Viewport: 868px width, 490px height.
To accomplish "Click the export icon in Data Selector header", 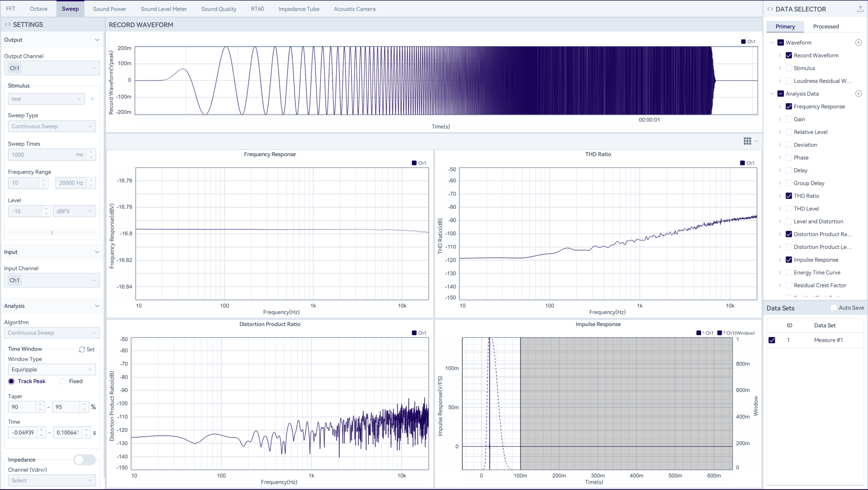I will pyautogui.click(x=860, y=9).
